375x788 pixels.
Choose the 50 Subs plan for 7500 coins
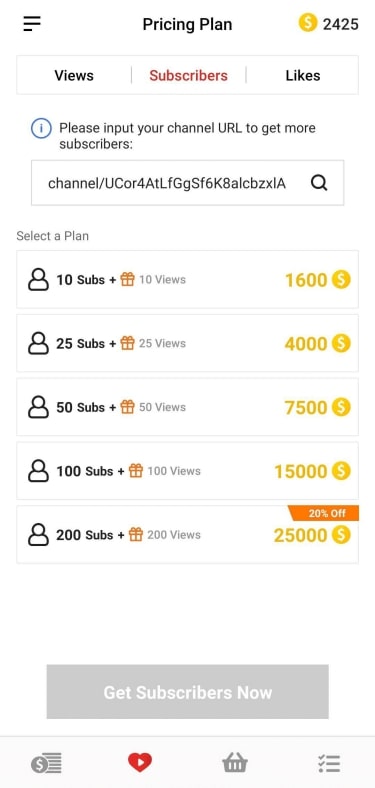[x=188, y=407]
